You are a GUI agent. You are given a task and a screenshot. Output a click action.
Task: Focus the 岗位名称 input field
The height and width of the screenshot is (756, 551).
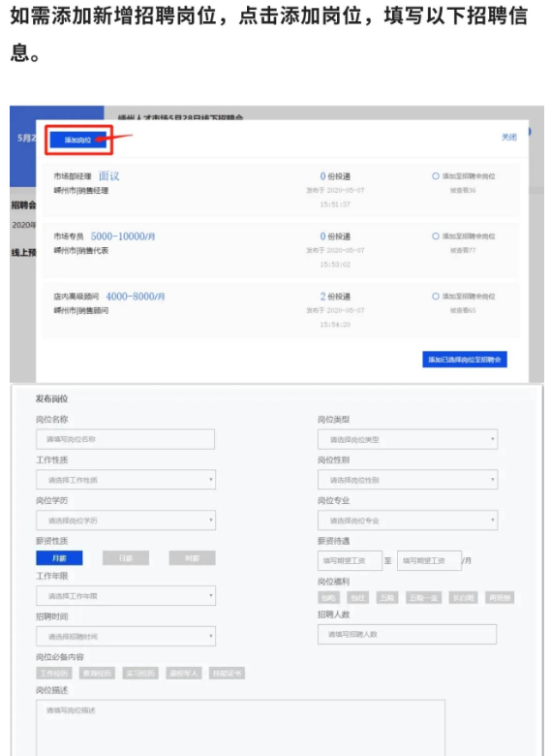(x=125, y=439)
